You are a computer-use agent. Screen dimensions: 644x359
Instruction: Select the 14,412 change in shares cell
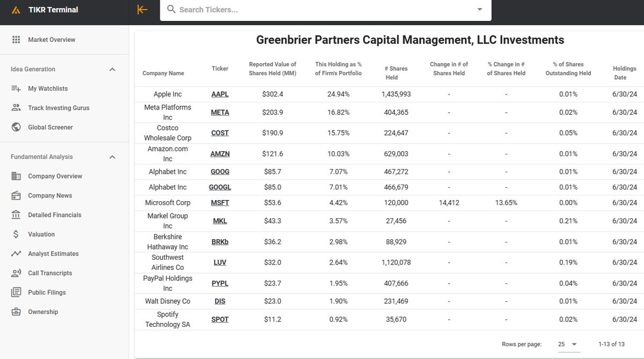tap(449, 203)
